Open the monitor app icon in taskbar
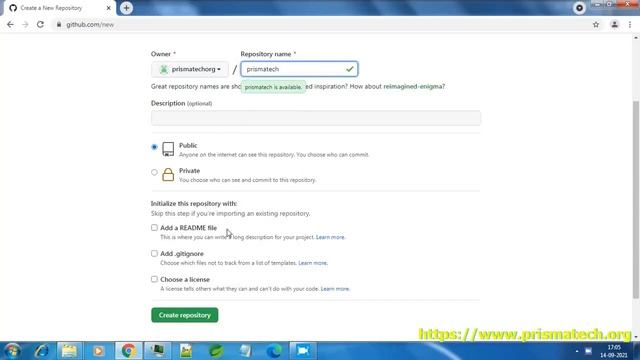Image resolution: width=640 pixels, height=360 pixels. [157, 351]
